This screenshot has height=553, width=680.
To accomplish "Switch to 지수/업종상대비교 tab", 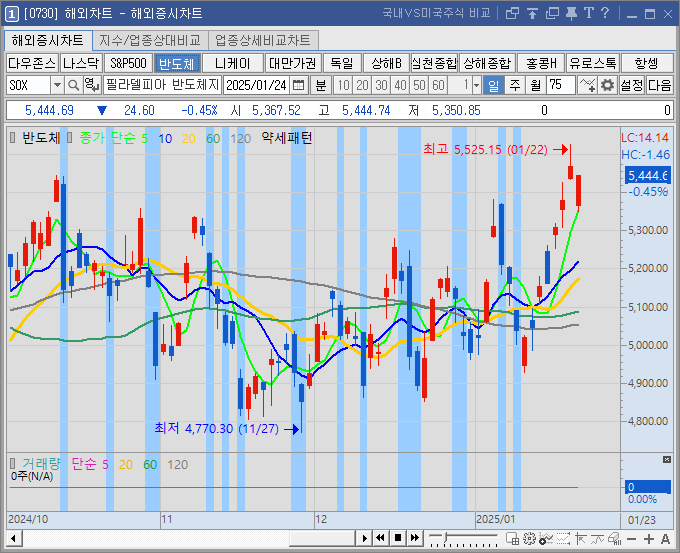I will coord(150,40).
